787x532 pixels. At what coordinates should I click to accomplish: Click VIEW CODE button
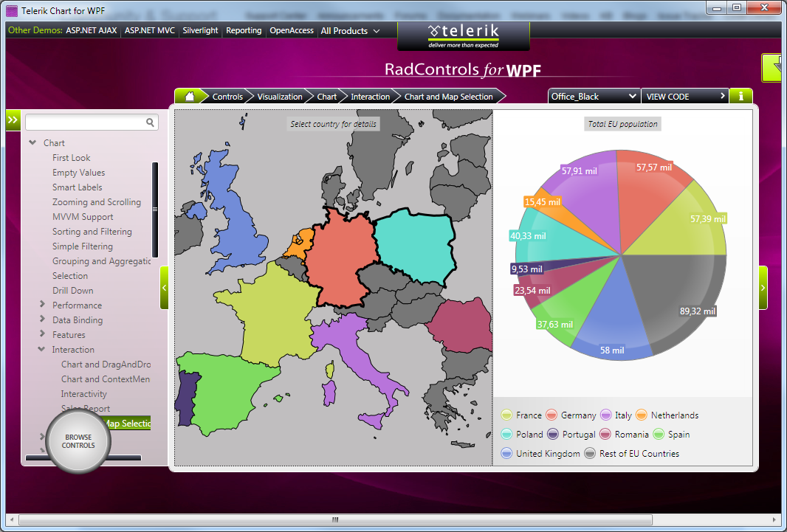pyautogui.click(x=685, y=96)
